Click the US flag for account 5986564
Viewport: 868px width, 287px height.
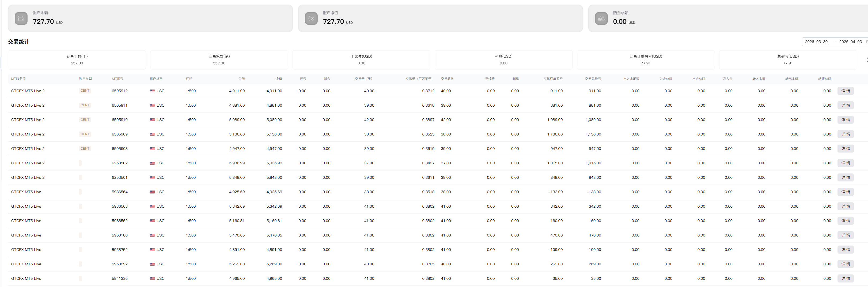(152, 192)
